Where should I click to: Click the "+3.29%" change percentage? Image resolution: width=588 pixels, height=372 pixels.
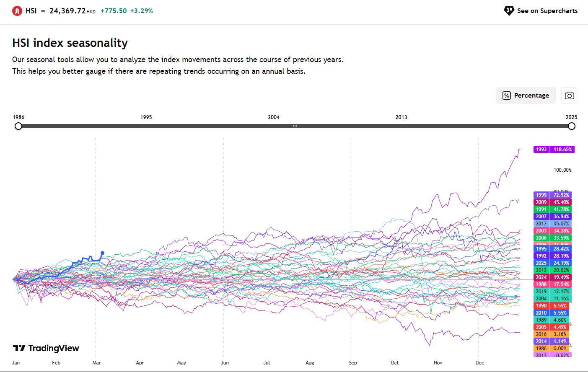pyautogui.click(x=142, y=11)
